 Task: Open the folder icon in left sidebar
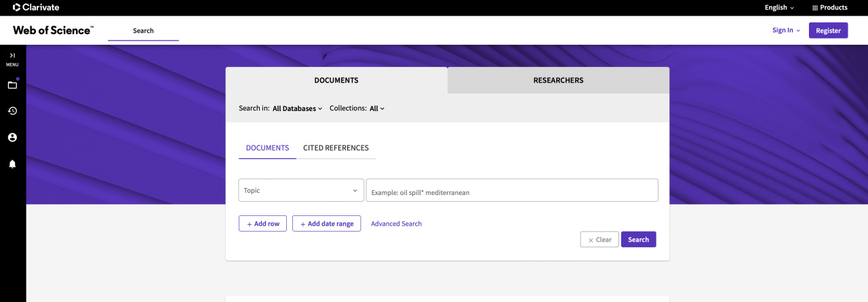click(12, 85)
